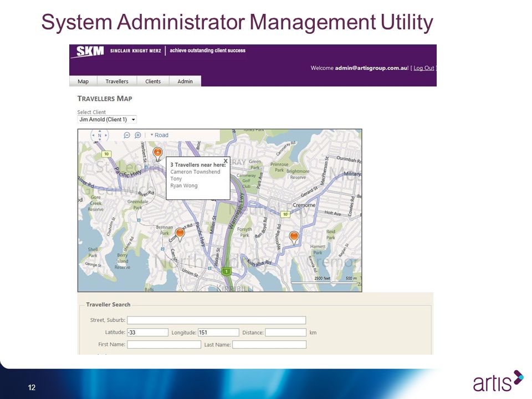Close the travellers popup with X
Screen dimensions: 532x399
(x=226, y=161)
